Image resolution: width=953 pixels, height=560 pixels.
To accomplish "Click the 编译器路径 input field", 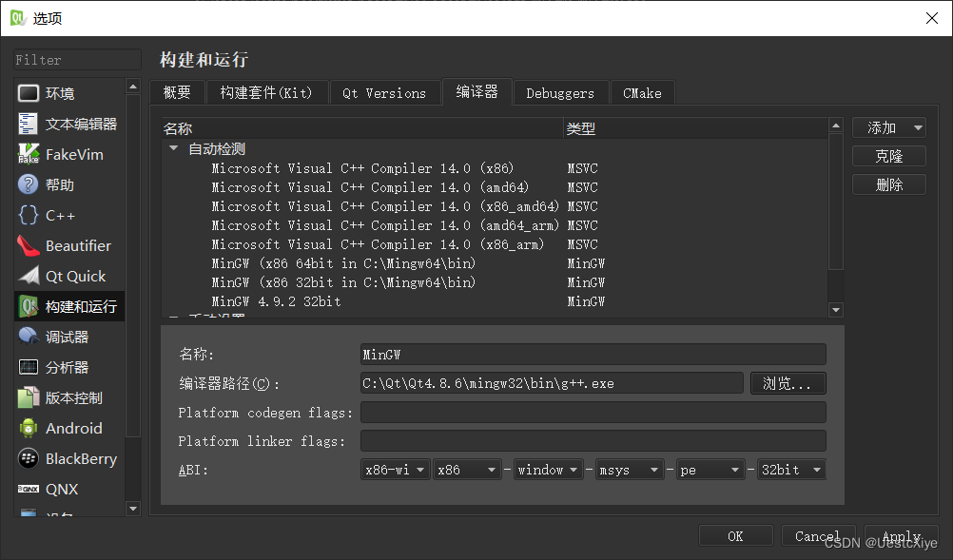I will [x=552, y=383].
